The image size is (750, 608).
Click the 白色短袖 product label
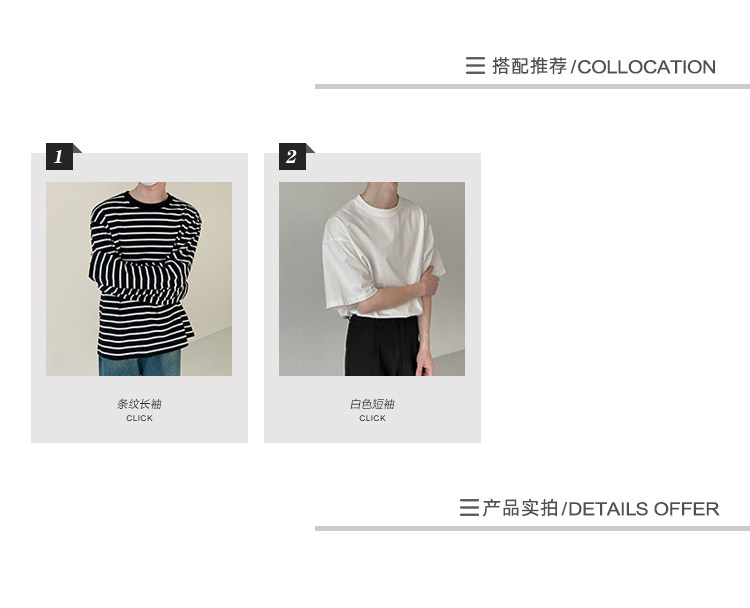pyautogui.click(x=372, y=404)
